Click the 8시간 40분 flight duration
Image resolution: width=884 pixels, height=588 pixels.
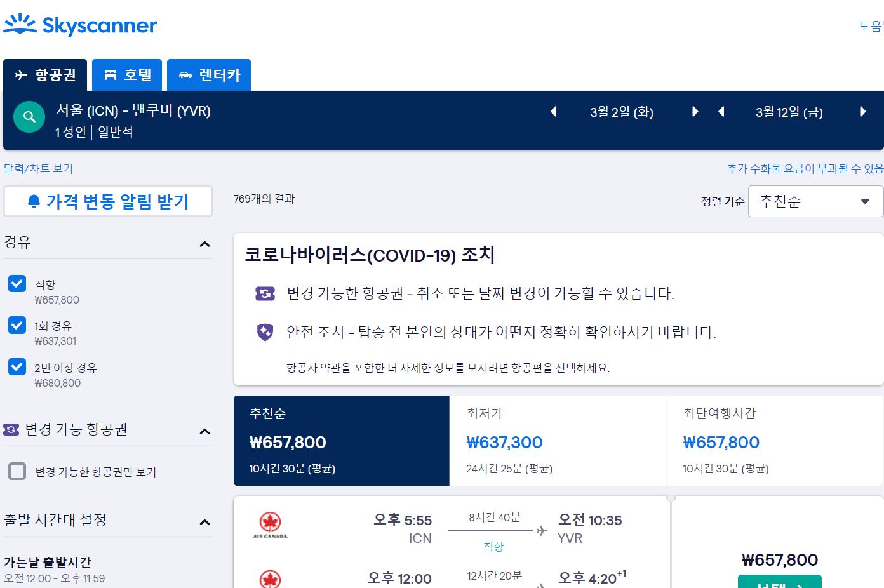tap(495, 518)
